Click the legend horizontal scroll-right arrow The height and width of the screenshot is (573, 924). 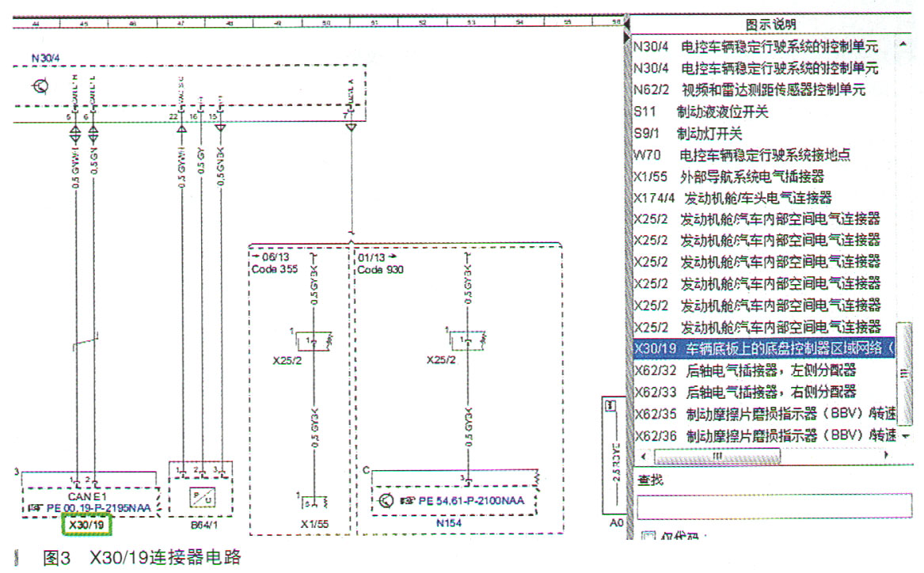(886, 455)
